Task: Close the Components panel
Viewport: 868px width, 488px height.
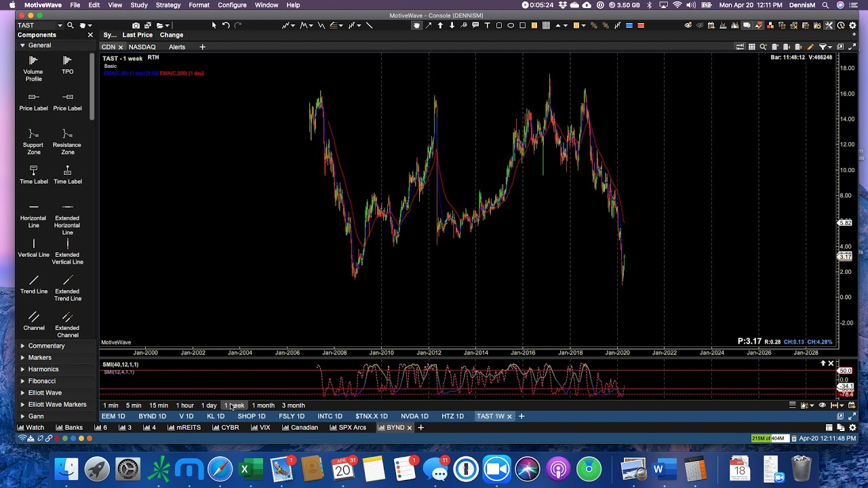Action: [90, 35]
